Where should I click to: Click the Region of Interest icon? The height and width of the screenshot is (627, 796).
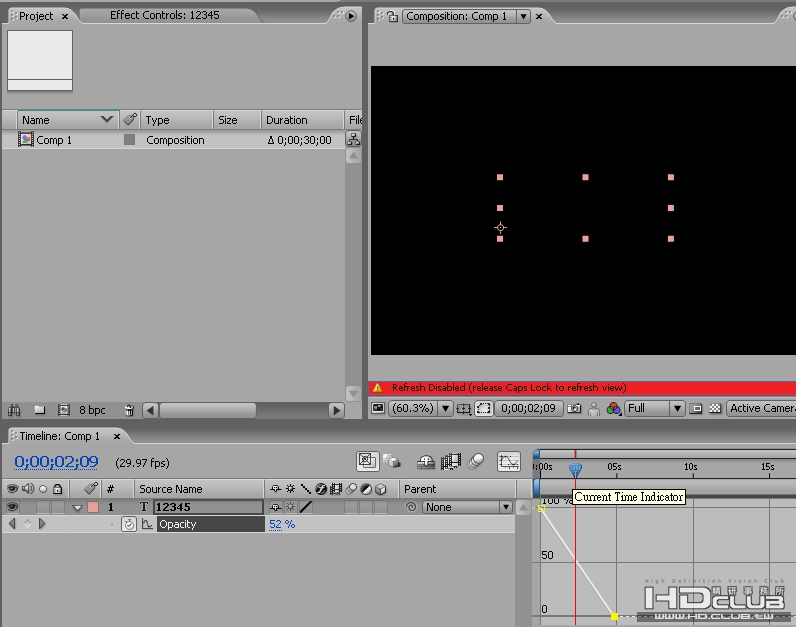[x=484, y=408]
